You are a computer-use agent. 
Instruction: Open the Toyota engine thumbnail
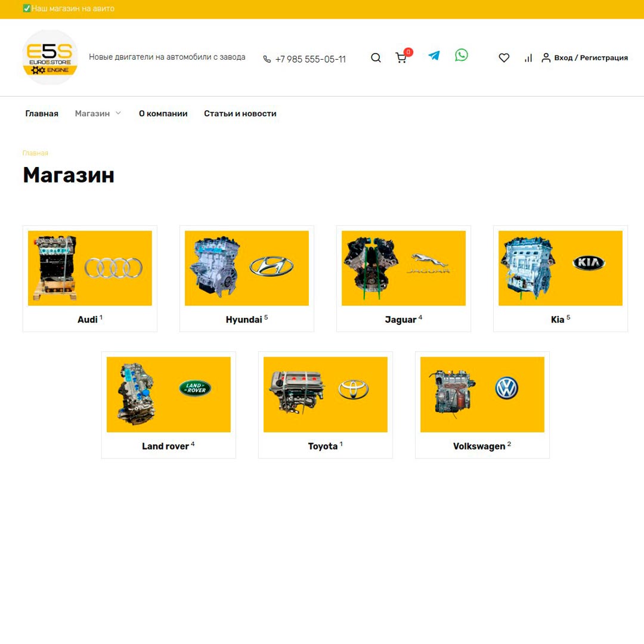[326, 394]
